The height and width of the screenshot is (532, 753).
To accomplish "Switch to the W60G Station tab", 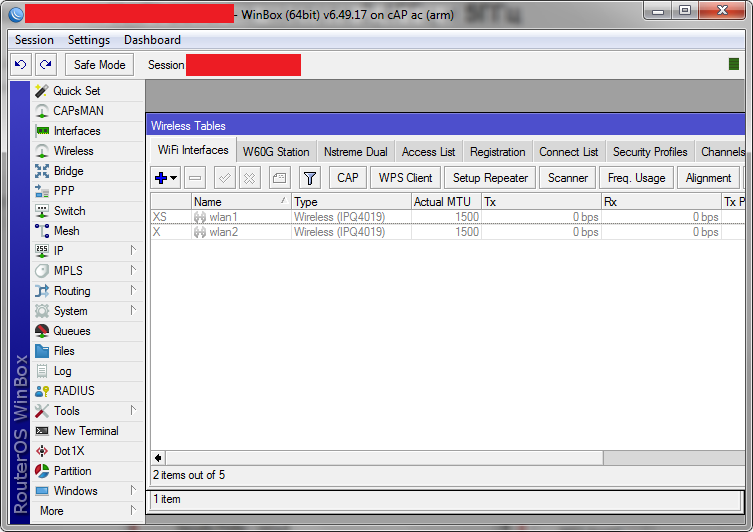I will click(276, 152).
